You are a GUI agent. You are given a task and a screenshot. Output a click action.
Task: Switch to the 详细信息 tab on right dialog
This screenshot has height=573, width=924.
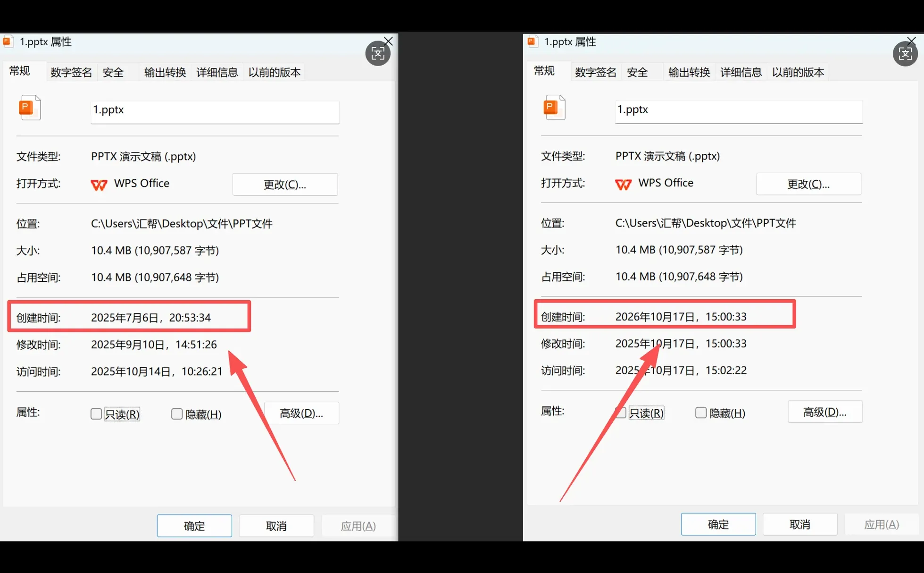click(x=741, y=72)
